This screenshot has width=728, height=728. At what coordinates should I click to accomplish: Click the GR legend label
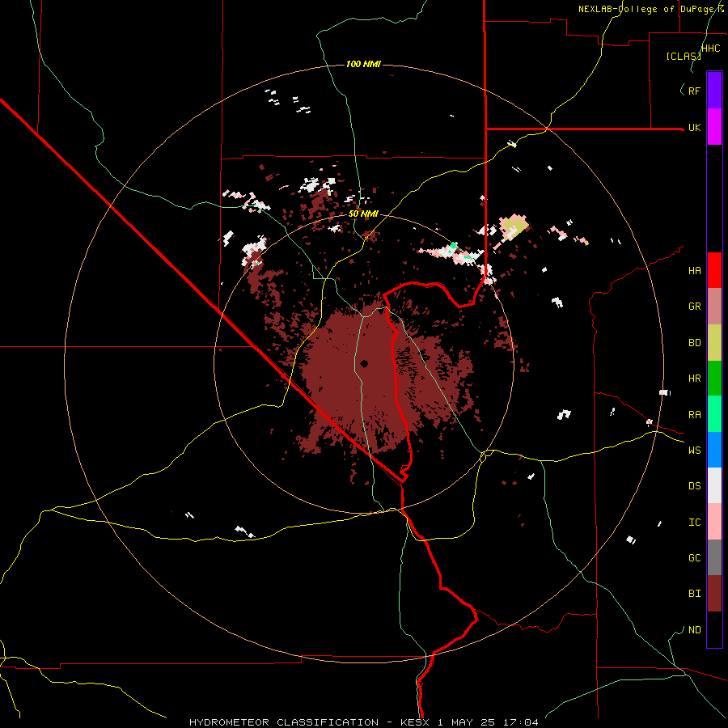pos(694,307)
